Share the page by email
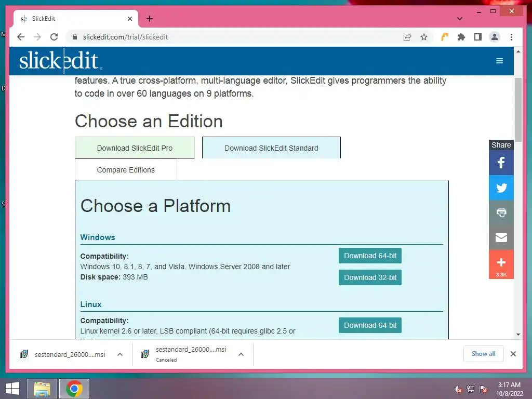The width and height of the screenshot is (532, 399). point(501,237)
